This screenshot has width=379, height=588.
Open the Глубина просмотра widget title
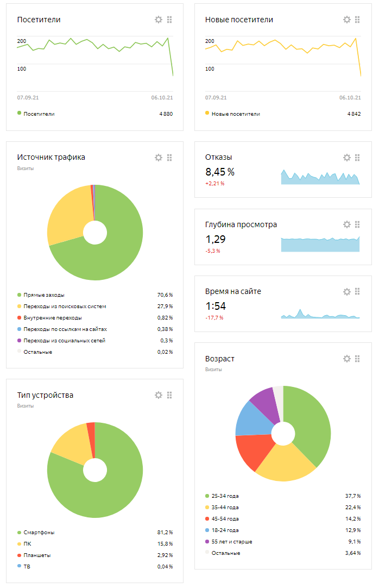point(241,224)
